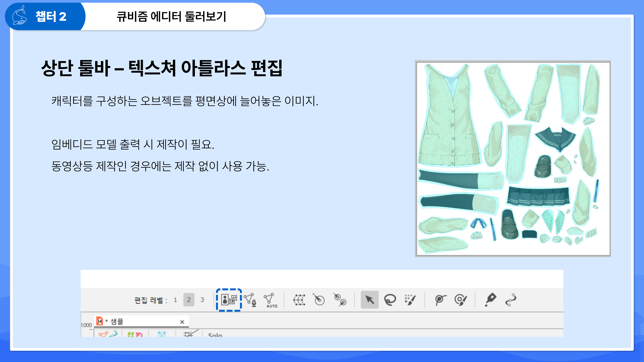Screen dimensions: 644x362
Task: Set edit level to 3
Action: pyautogui.click(x=202, y=300)
